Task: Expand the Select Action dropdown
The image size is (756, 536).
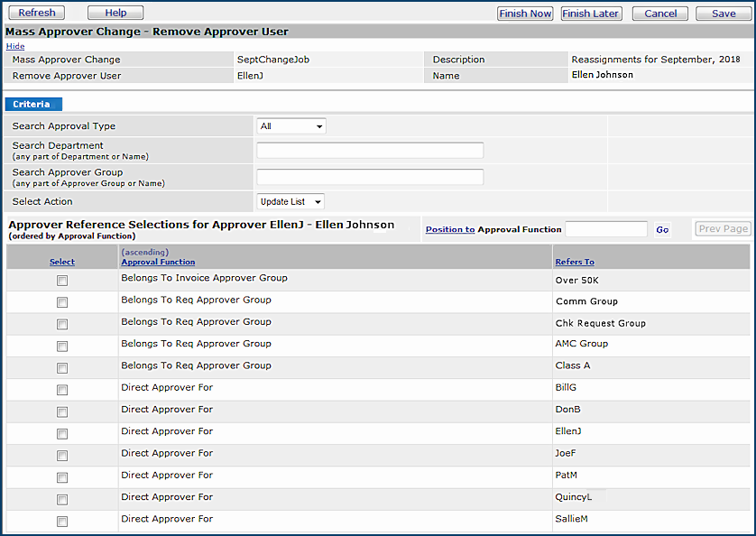Action: pos(290,202)
